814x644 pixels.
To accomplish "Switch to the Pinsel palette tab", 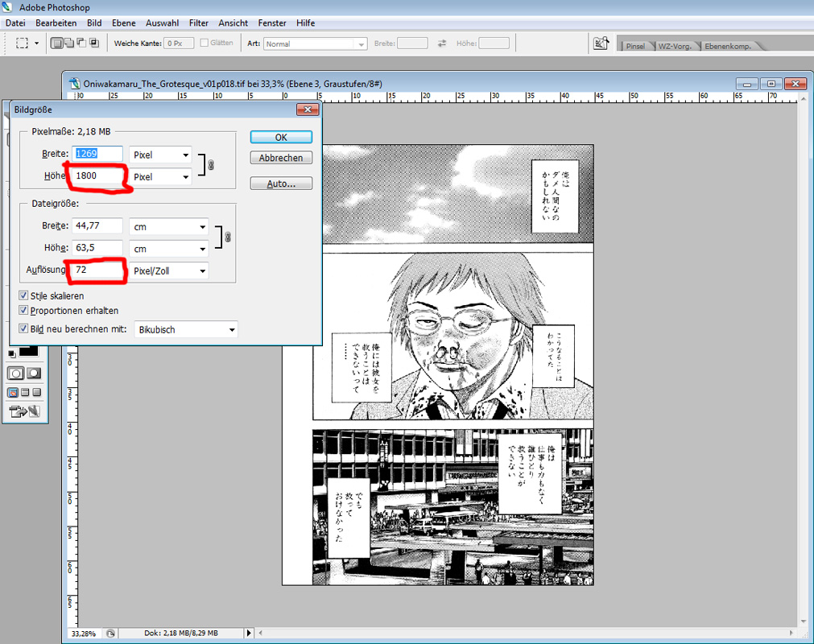I will point(635,46).
